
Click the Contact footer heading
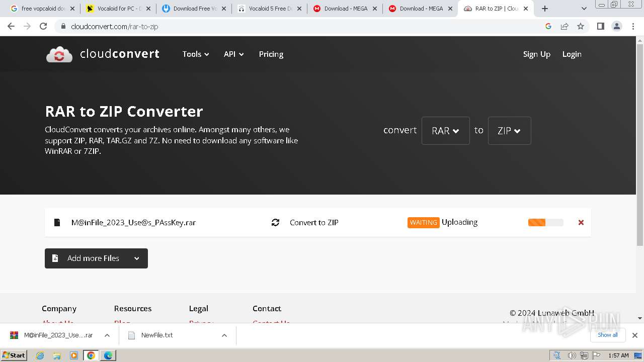coord(267,309)
